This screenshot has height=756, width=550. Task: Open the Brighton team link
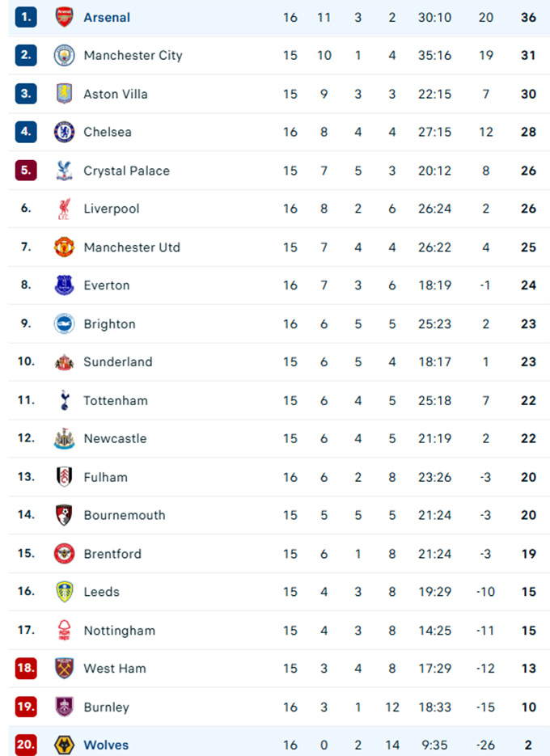(x=109, y=324)
